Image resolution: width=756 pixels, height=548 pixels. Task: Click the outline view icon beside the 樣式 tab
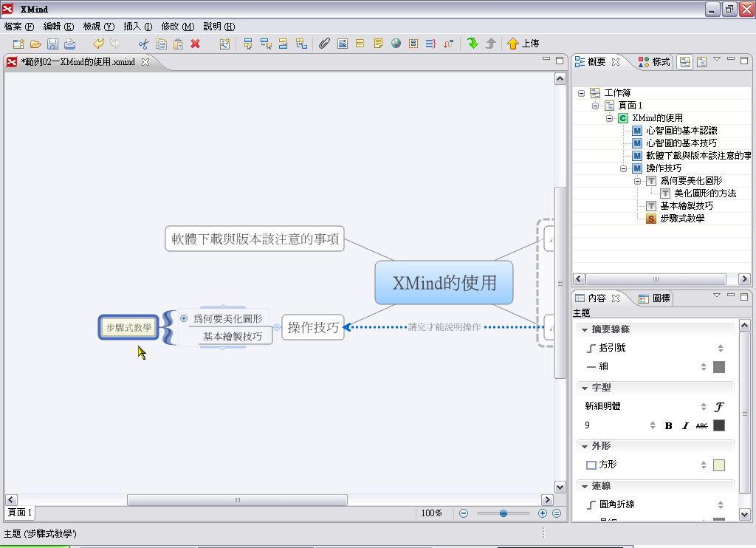[x=684, y=62]
